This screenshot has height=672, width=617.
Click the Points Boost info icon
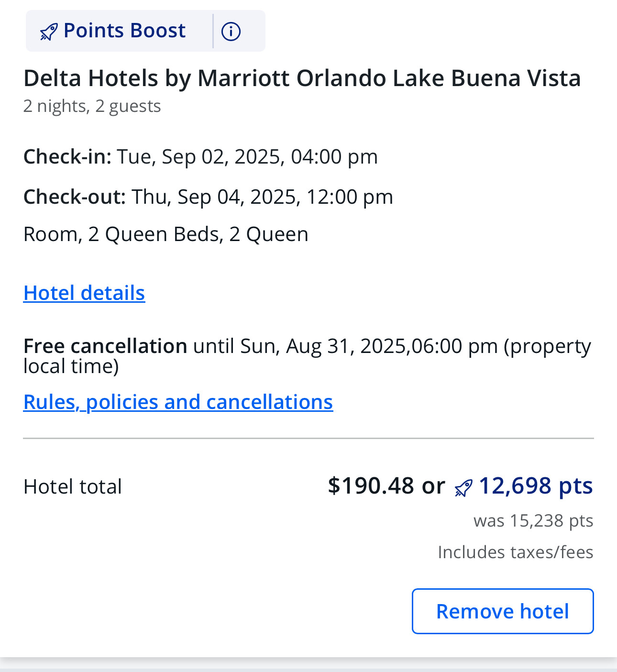(231, 32)
